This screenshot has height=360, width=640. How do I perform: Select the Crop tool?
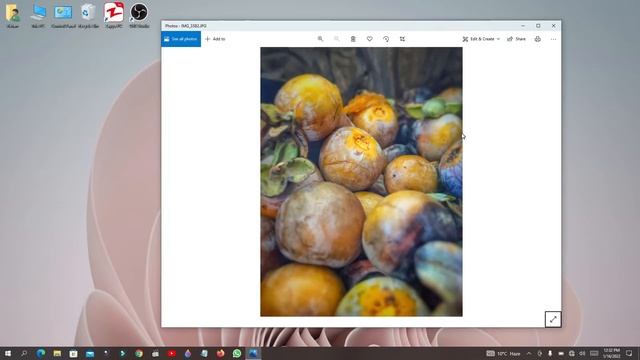(402, 39)
